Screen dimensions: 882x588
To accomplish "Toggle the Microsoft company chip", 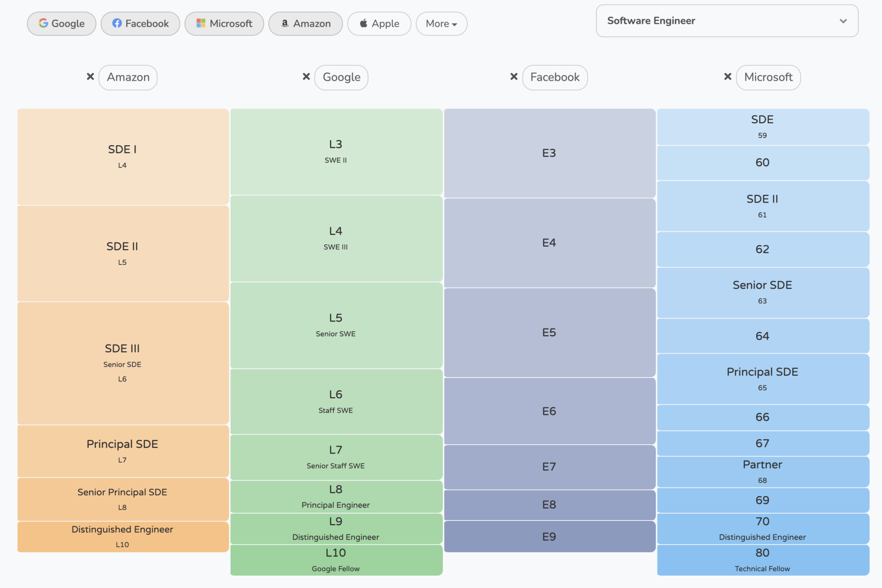I will (x=224, y=23).
